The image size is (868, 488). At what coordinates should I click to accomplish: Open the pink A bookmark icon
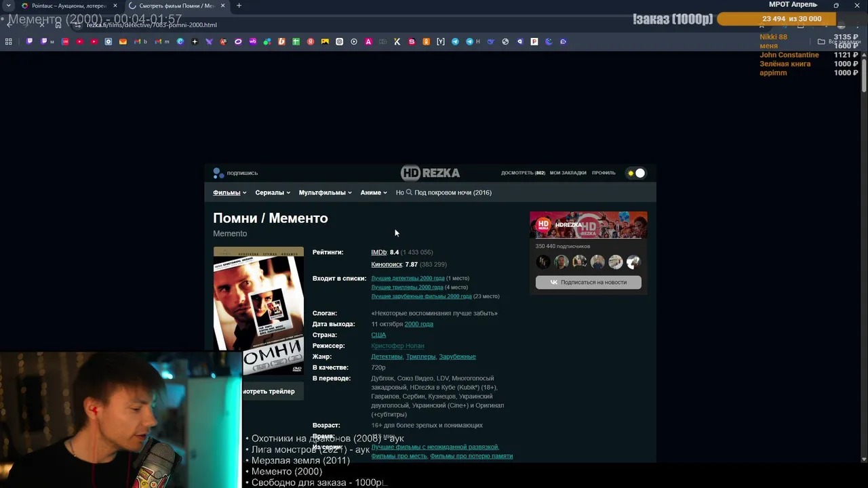pyautogui.click(x=368, y=41)
